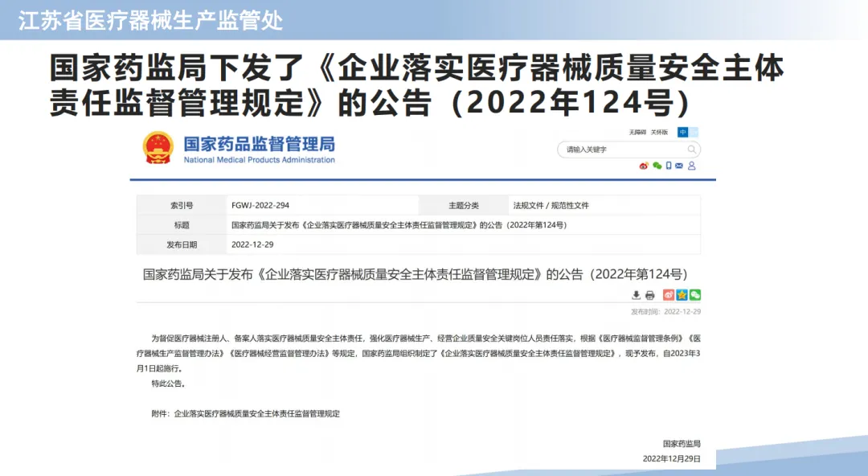Click the 无障碍 accessibility link
Viewport: 868px width, 476px height.
pos(637,133)
